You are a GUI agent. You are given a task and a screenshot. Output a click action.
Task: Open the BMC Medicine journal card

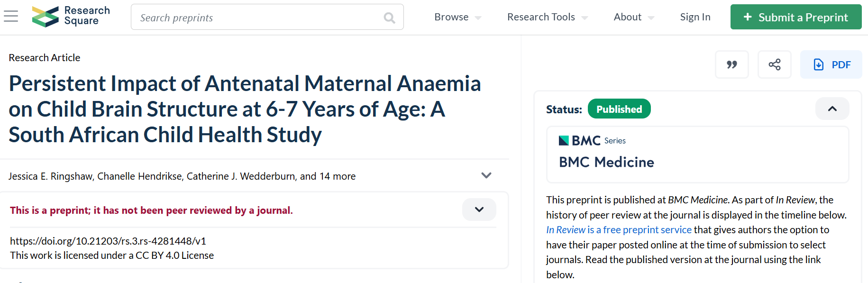point(697,155)
